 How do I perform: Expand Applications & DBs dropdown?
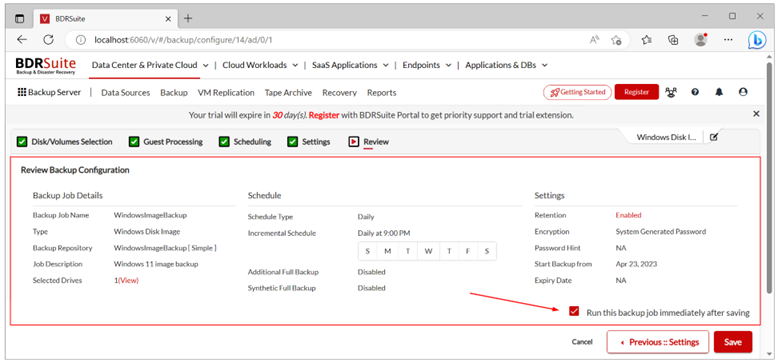click(x=507, y=65)
